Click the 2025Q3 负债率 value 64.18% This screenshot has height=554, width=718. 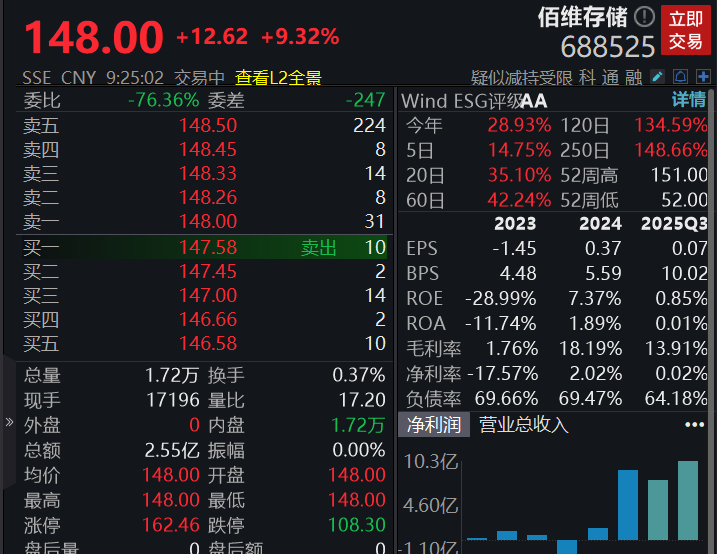pyautogui.click(x=676, y=399)
